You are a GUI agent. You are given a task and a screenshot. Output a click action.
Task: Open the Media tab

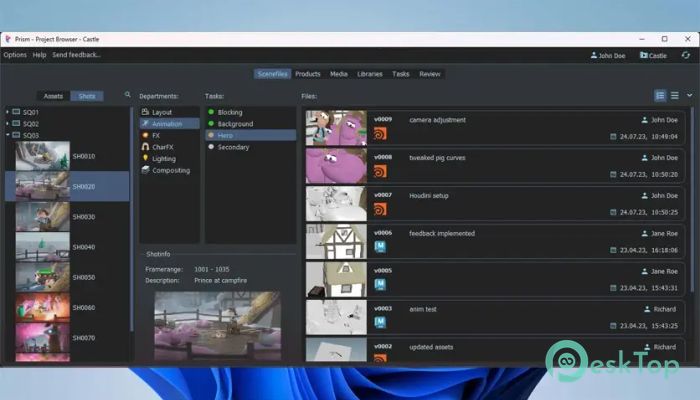(x=339, y=74)
